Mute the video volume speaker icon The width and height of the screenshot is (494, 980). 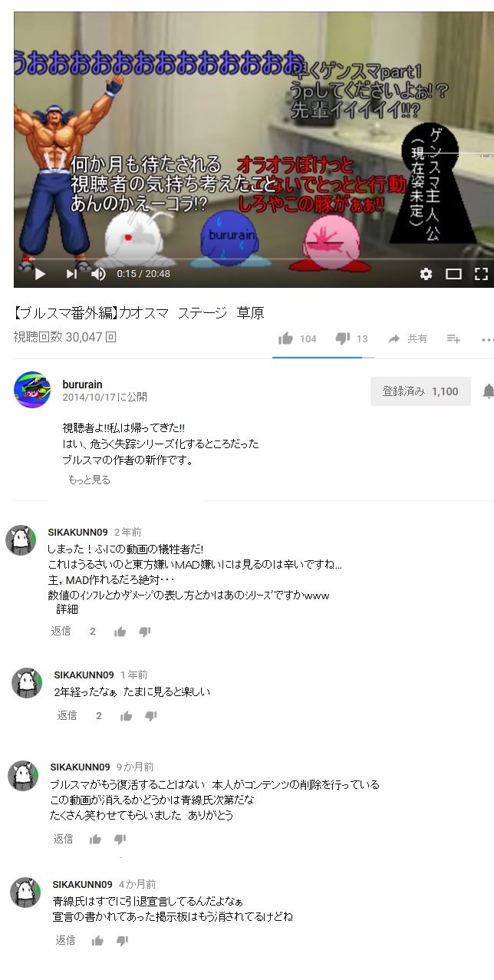point(99,274)
